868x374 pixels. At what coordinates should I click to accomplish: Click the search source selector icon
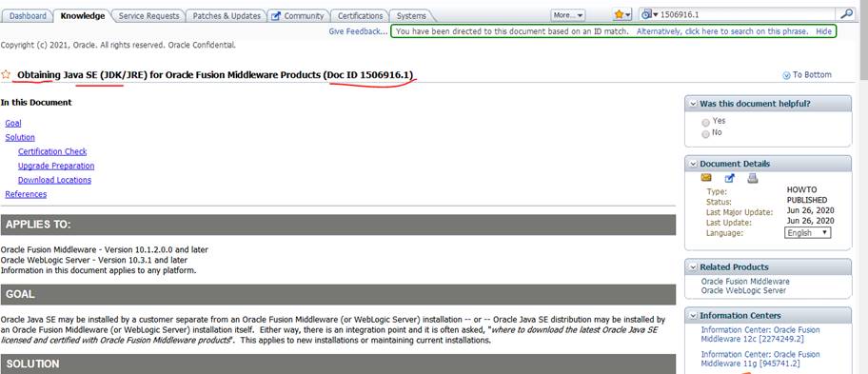pos(650,15)
